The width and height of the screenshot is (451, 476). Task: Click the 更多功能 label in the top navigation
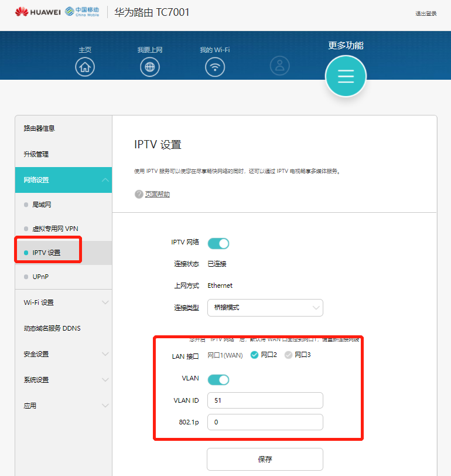pyautogui.click(x=346, y=46)
